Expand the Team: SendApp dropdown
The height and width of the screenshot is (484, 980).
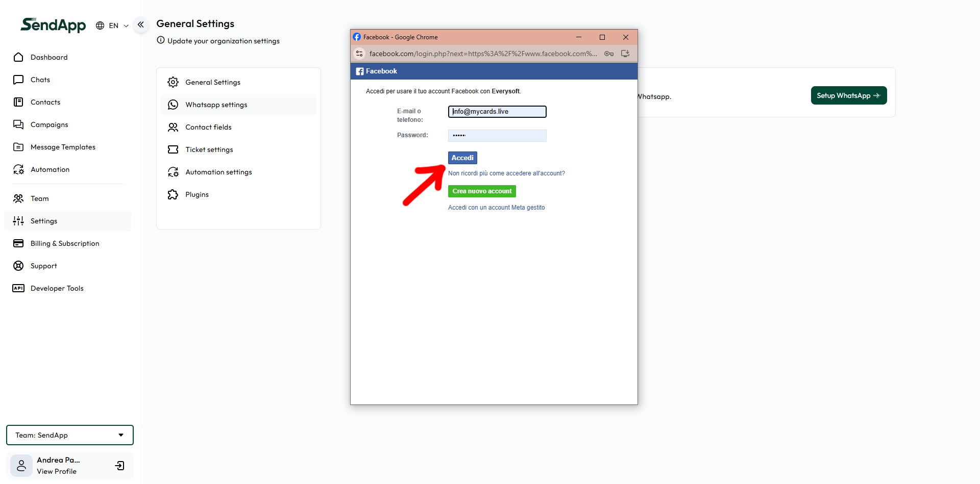coord(70,435)
